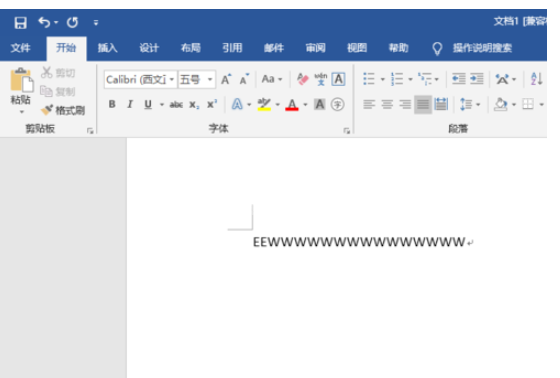Image resolution: width=560 pixels, height=378 pixels.
Task: Switch to the 开始 tab
Action: pyautogui.click(x=66, y=48)
